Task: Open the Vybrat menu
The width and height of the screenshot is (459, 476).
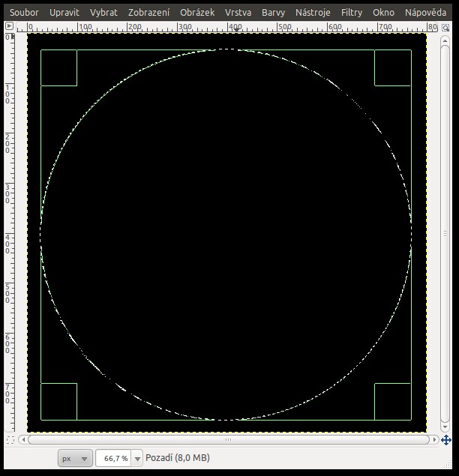Action: (103, 13)
